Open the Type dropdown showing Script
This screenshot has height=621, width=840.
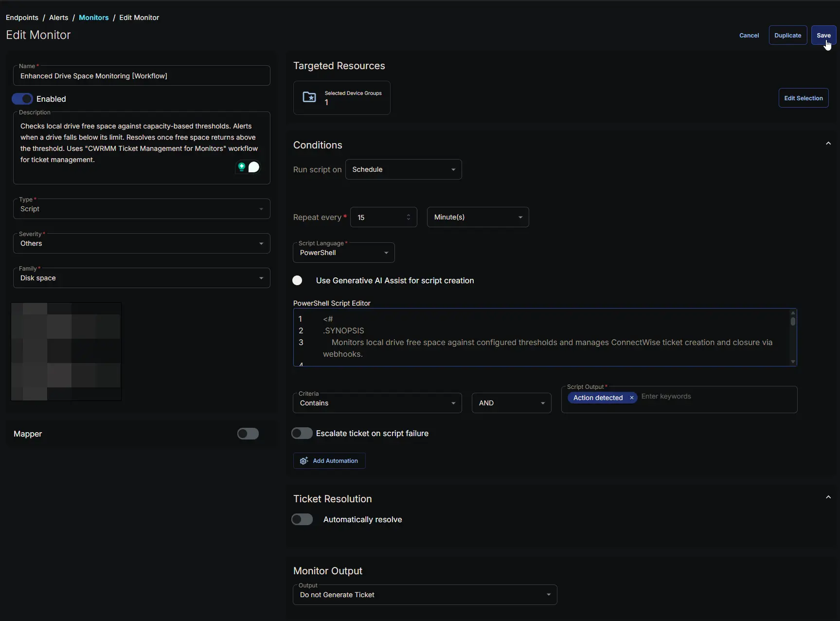point(142,209)
